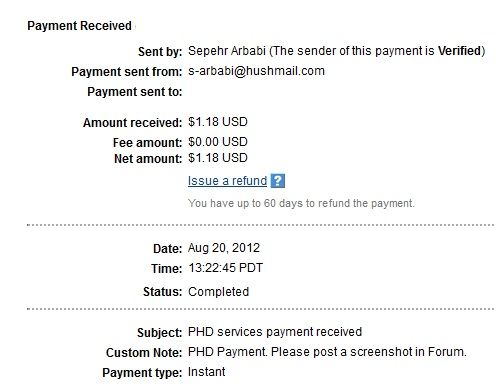Select the subject PHD services payment received

click(275, 332)
